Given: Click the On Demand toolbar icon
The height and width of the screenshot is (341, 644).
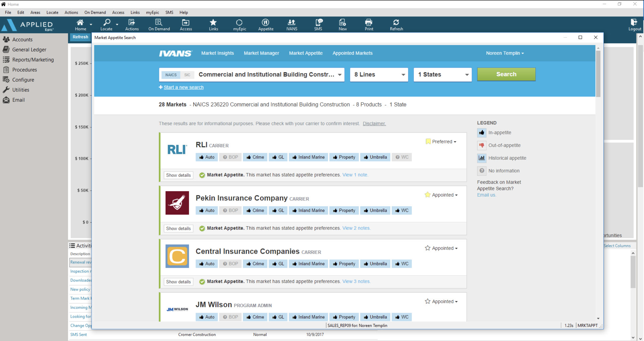Looking at the screenshot, I should pos(159,25).
